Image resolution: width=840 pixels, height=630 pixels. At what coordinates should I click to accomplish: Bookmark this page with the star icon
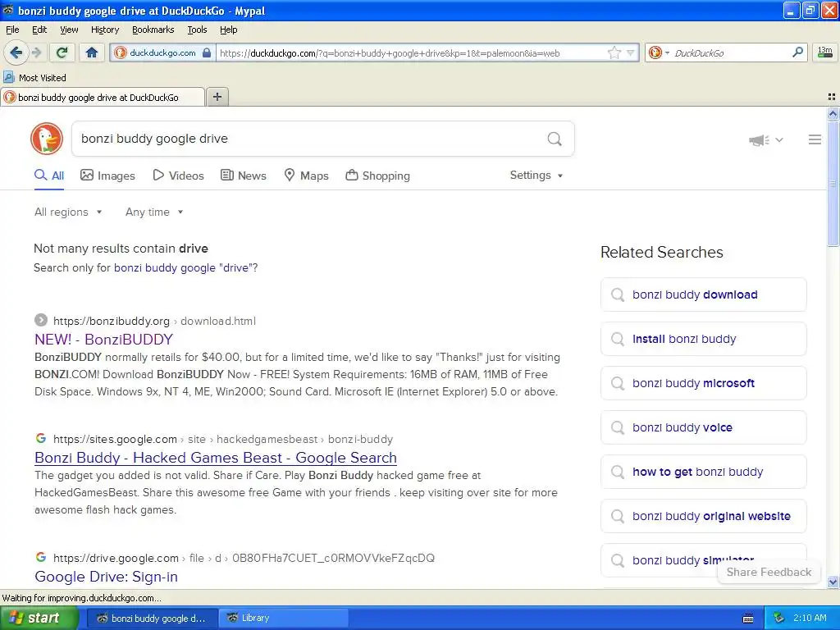pyautogui.click(x=614, y=52)
